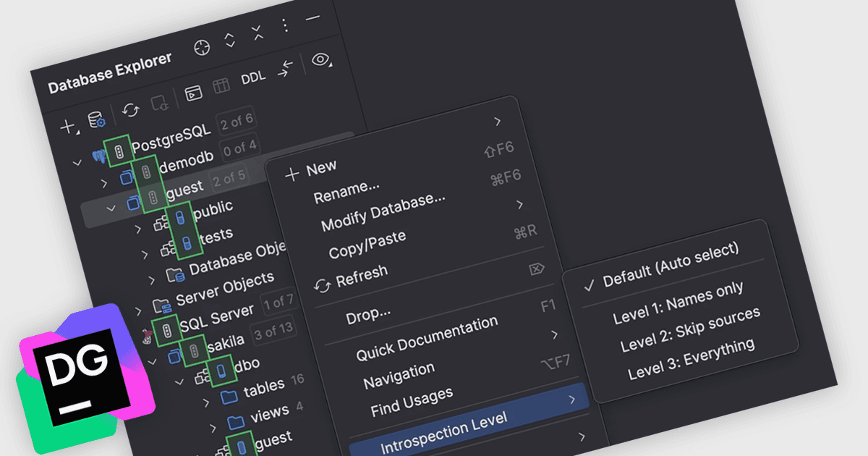
Task: Click the schema icon beside public
Action: point(161,224)
